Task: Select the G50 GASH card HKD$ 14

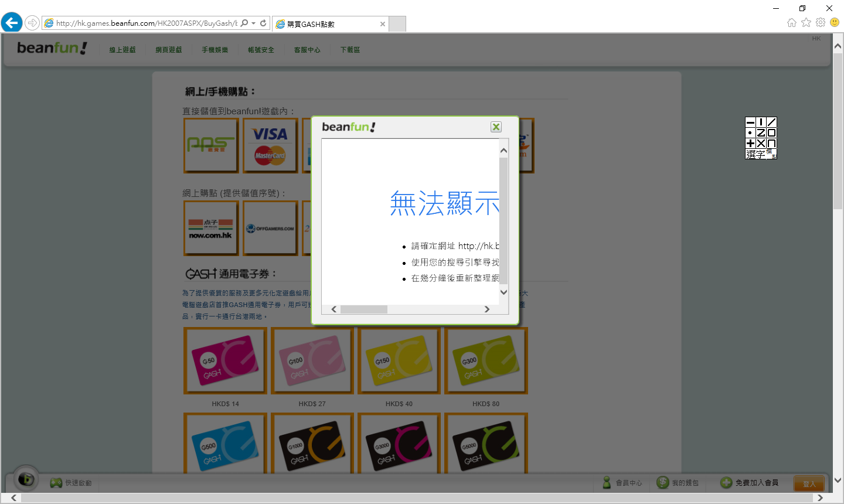Action: 225,360
